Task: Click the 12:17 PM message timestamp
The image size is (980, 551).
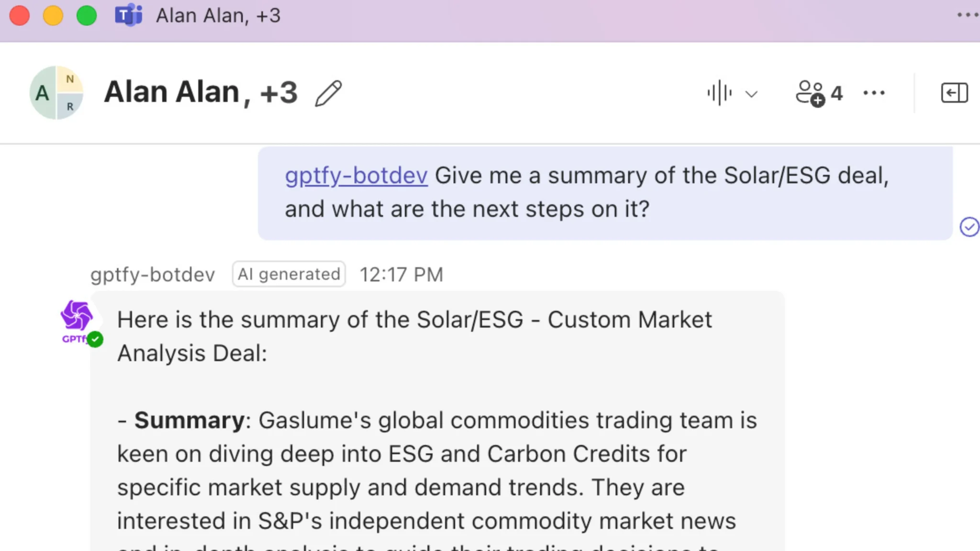Action: (x=401, y=275)
